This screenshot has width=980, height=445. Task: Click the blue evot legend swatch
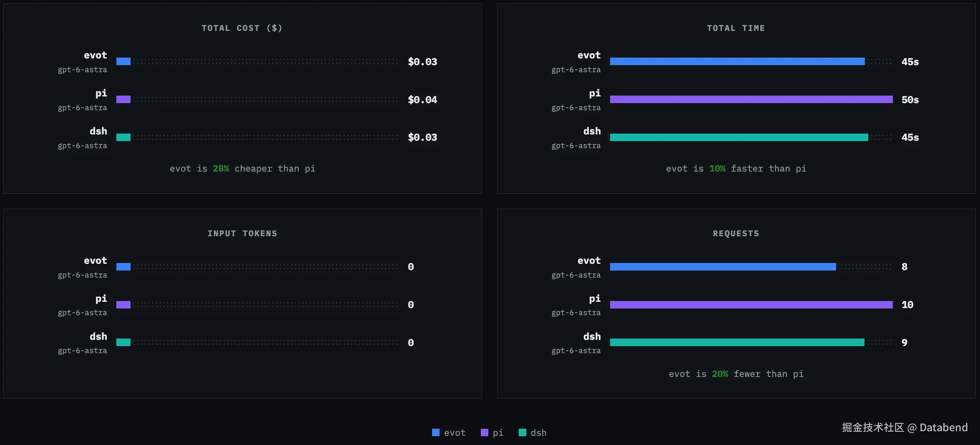pos(436,432)
